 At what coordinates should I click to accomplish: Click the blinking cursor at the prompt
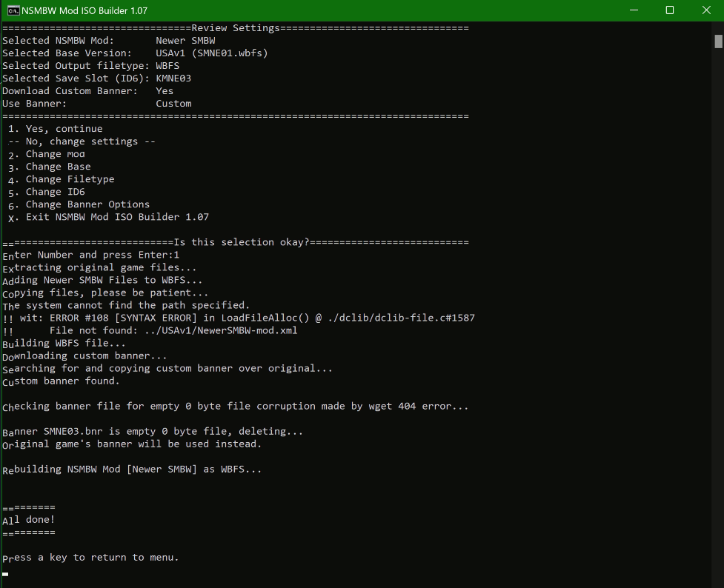[x=5, y=574]
